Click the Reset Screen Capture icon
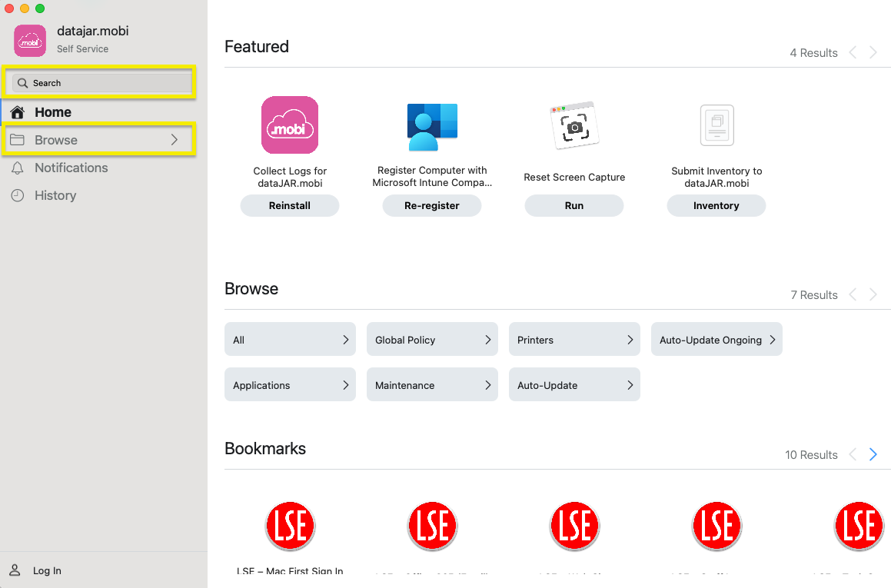891x588 pixels. point(574,125)
